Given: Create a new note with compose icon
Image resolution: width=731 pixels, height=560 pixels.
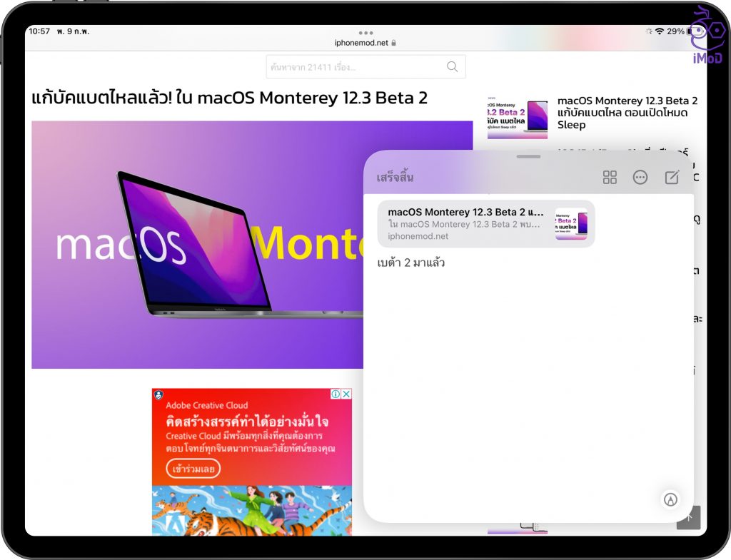Looking at the screenshot, I should tap(672, 178).
